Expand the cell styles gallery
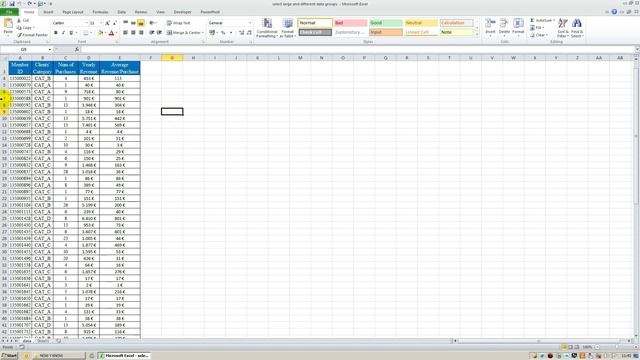Screen dimensions: 640x360 pyautogui.click(x=477, y=35)
